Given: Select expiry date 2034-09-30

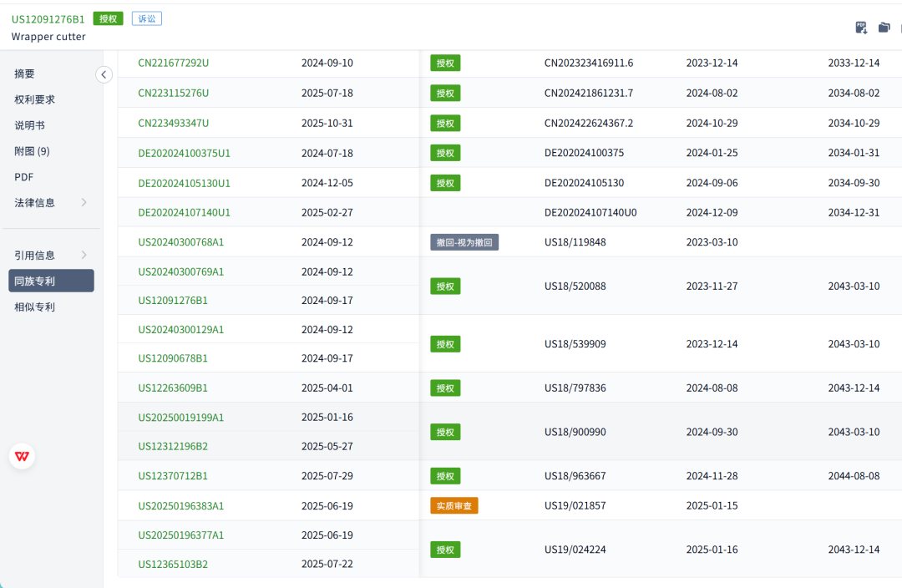Looking at the screenshot, I should [854, 183].
